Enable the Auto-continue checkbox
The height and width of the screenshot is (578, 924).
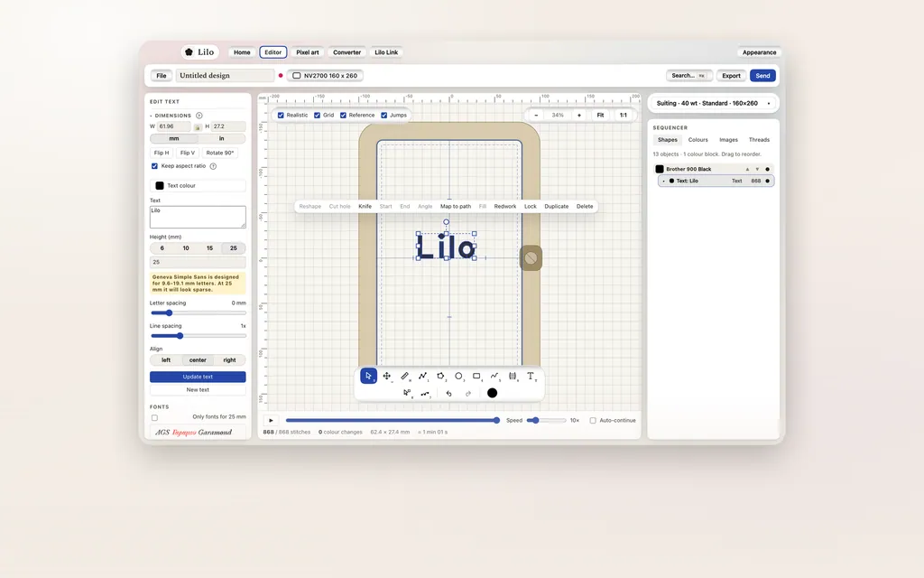[593, 421]
